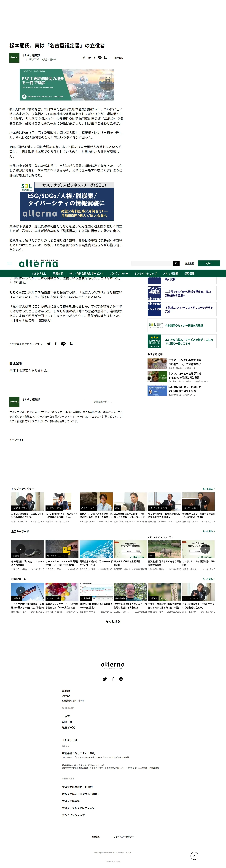Share on Twitter below the article body
Viewport: 226px width, 868px height.
pyautogui.click(x=49, y=344)
